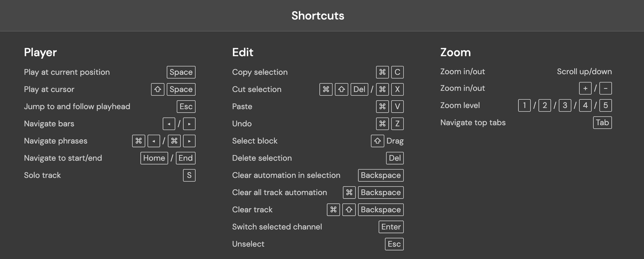Image resolution: width=644 pixels, height=259 pixels.
Task: Click the Esc key for Unselect
Action: [x=394, y=244]
